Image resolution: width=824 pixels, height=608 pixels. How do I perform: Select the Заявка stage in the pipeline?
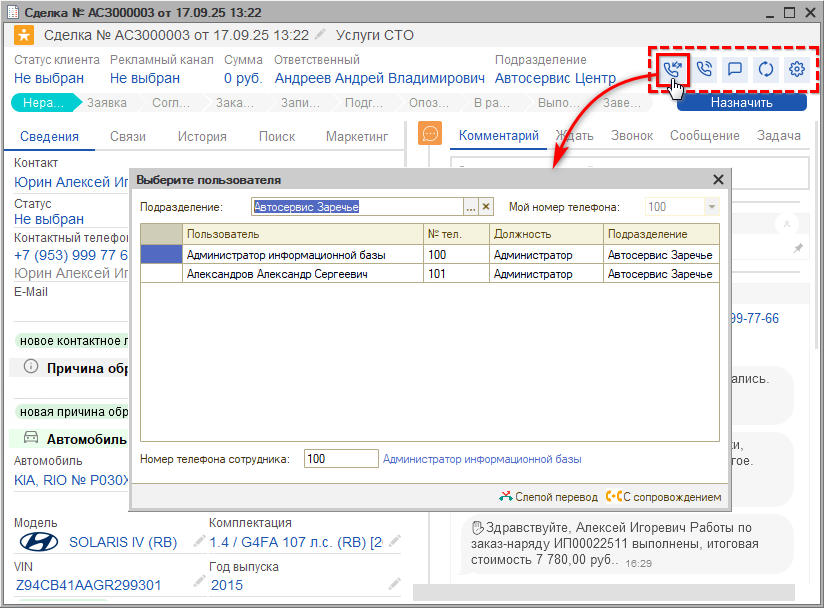107,102
